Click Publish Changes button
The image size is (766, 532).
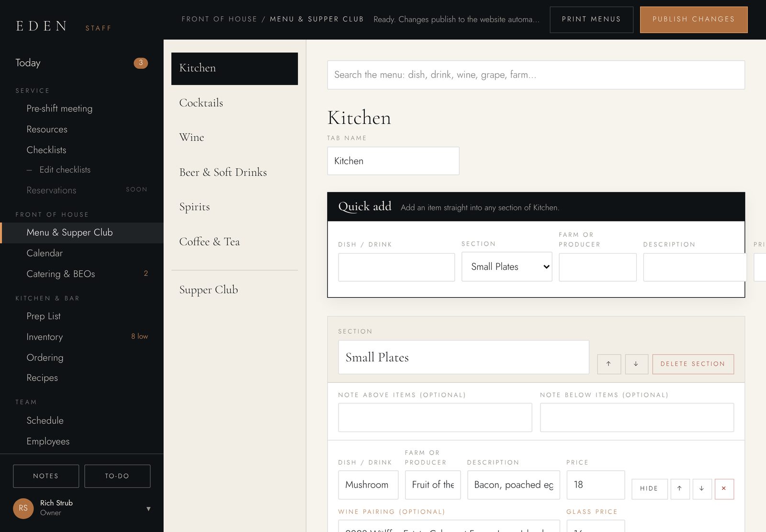click(x=694, y=20)
